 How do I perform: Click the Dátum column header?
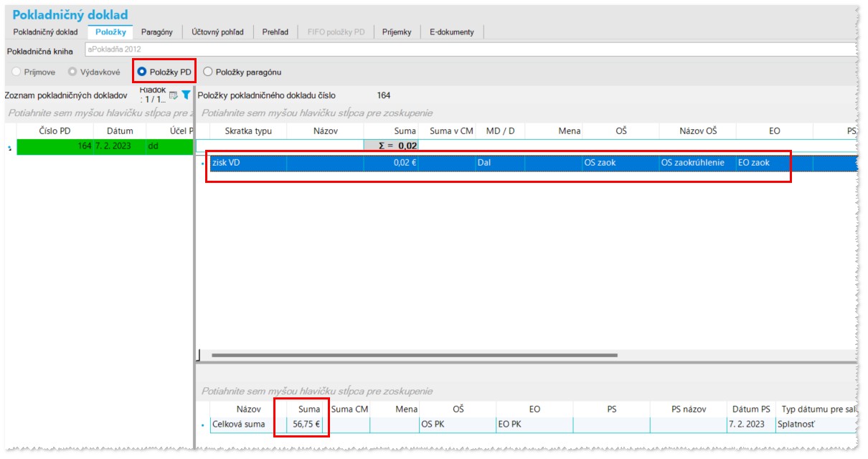pyautogui.click(x=120, y=131)
